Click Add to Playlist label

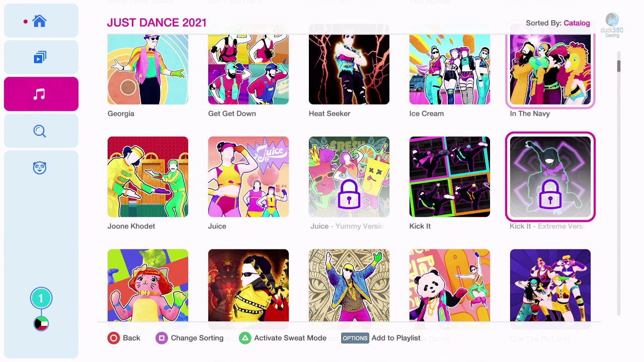click(x=396, y=338)
